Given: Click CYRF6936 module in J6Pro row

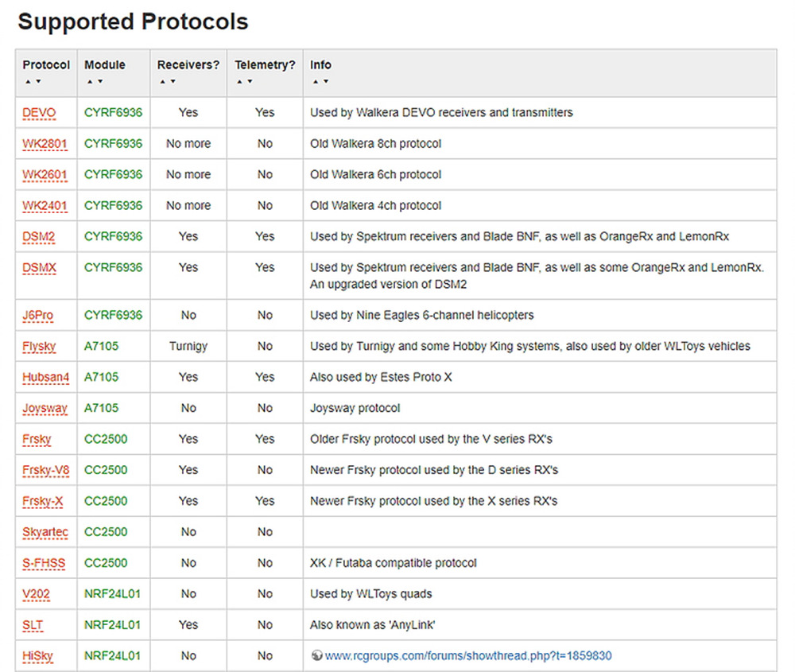Looking at the screenshot, I should coord(113,315).
